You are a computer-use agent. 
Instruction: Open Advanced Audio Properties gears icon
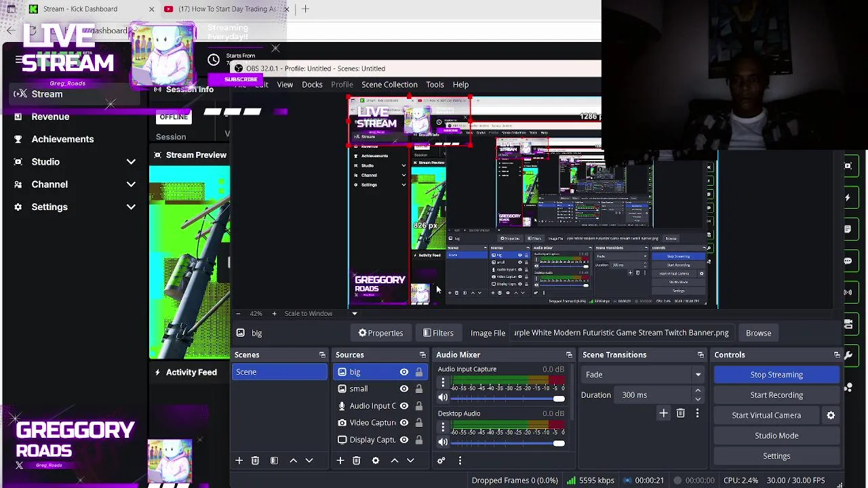tap(441, 461)
